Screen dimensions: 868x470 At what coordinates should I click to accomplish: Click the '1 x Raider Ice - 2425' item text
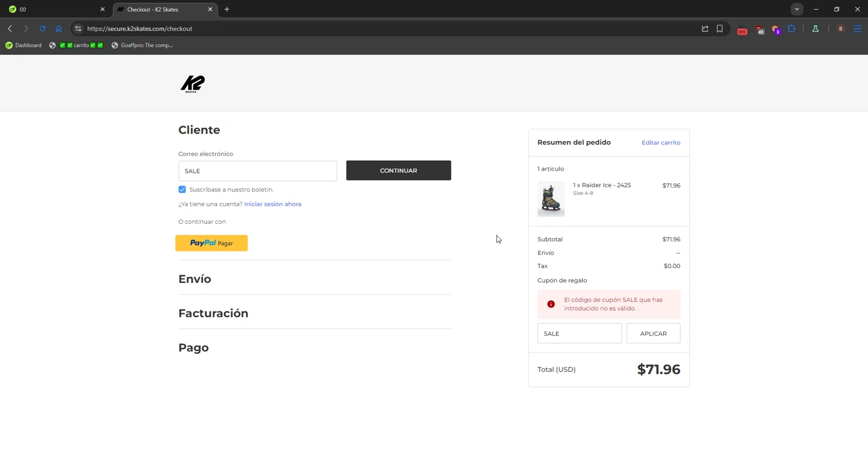(x=602, y=185)
